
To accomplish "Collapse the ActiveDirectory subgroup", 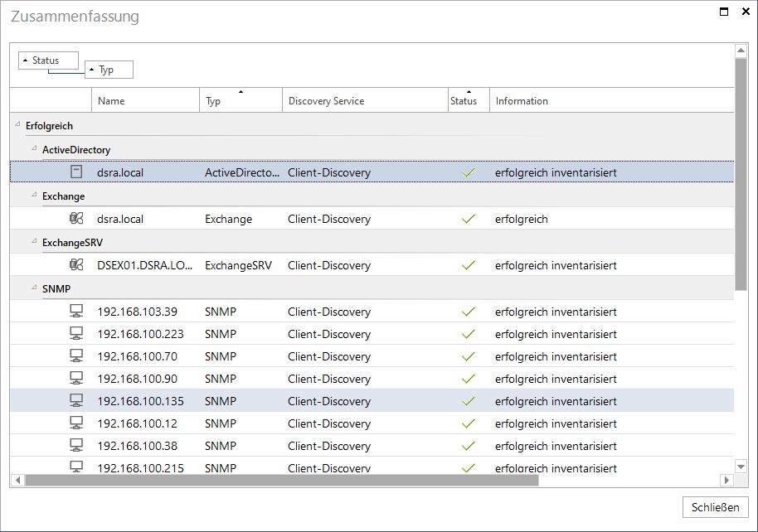I will click(34, 148).
